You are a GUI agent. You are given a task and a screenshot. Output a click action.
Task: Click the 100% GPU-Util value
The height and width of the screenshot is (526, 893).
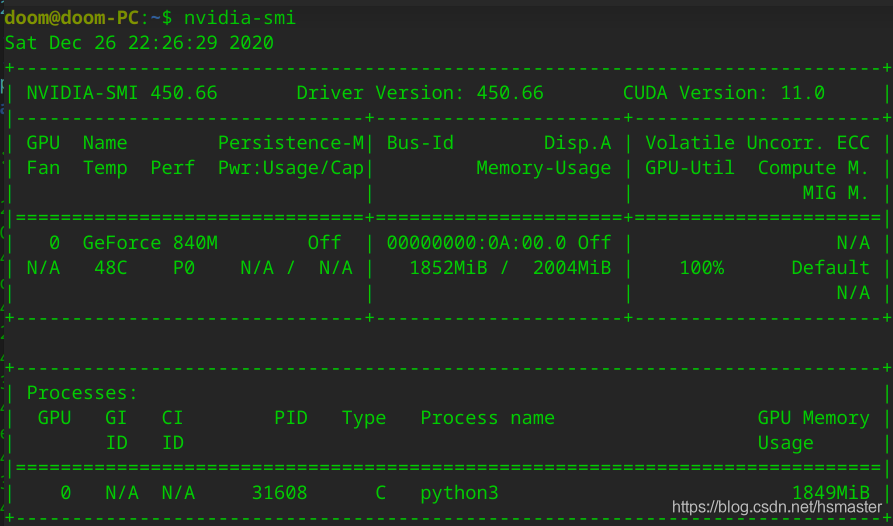701,268
